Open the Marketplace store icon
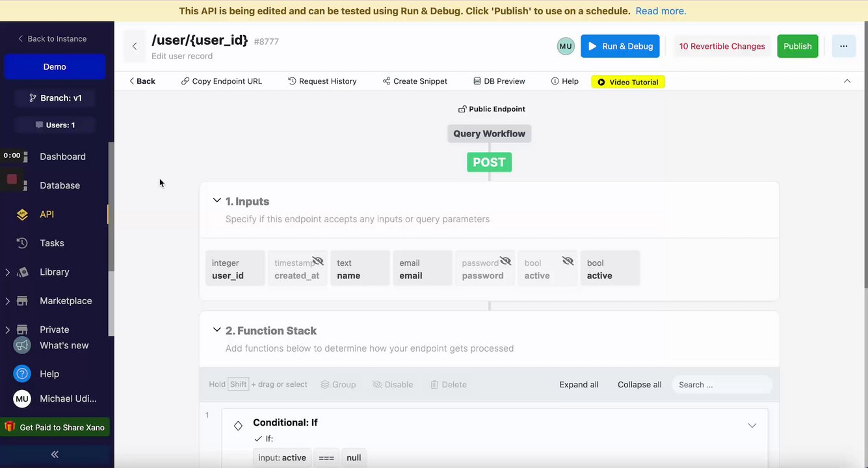 pyautogui.click(x=22, y=301)
